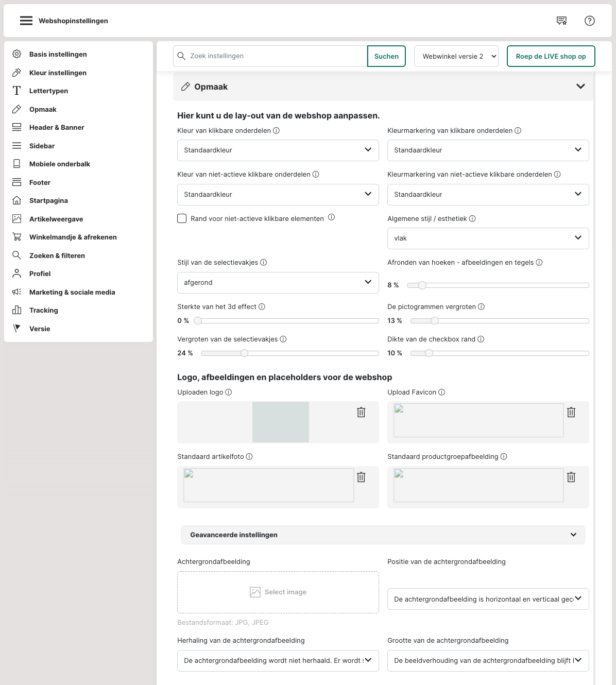Enable Rand voor niet-actieve klikbare elementen checkbox
The image size is (616, 685).
[182, 218]
